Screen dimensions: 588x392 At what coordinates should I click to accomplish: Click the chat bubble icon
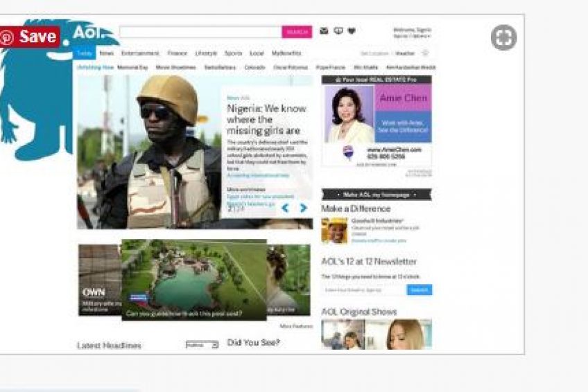(338, 31)
